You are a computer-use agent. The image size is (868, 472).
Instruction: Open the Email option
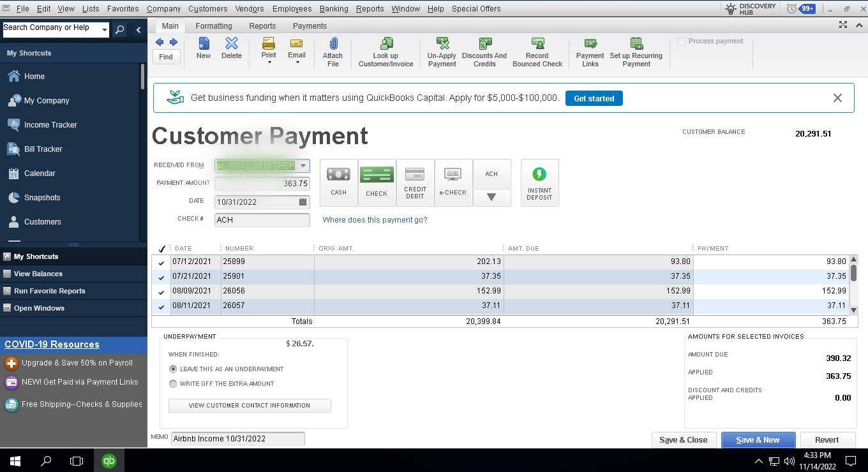(x=297, y=48)
